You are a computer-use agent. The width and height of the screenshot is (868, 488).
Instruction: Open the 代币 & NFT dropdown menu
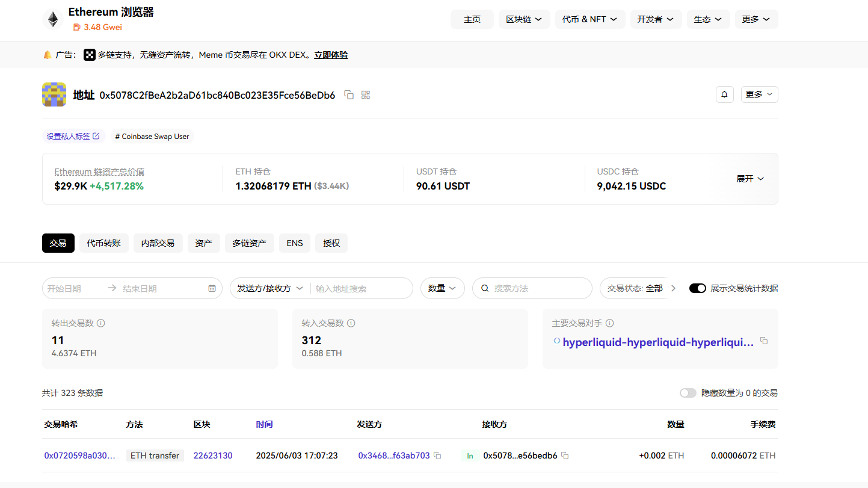[590, 19]
